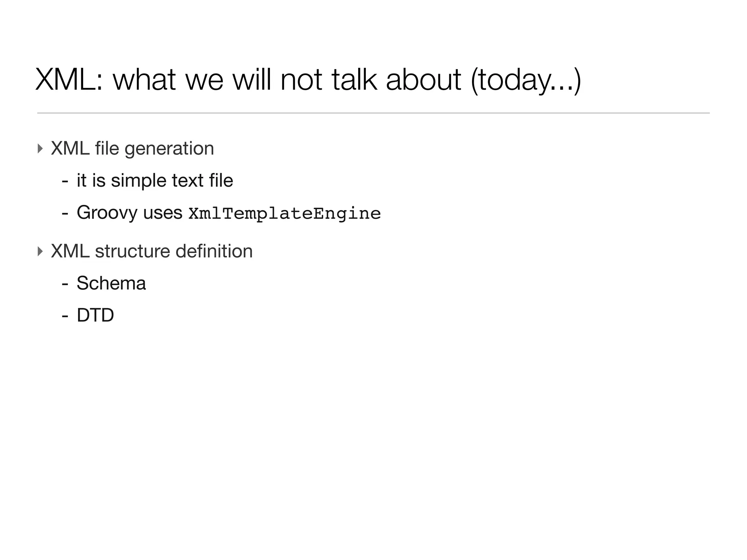
Task: Click the word '(today...)' in the title
Action: 526,81
